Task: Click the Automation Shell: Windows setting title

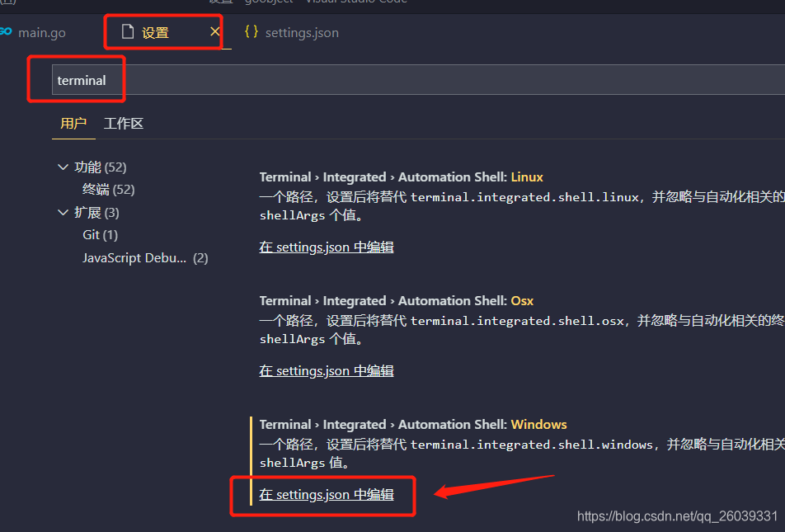Action: point(413,425)
